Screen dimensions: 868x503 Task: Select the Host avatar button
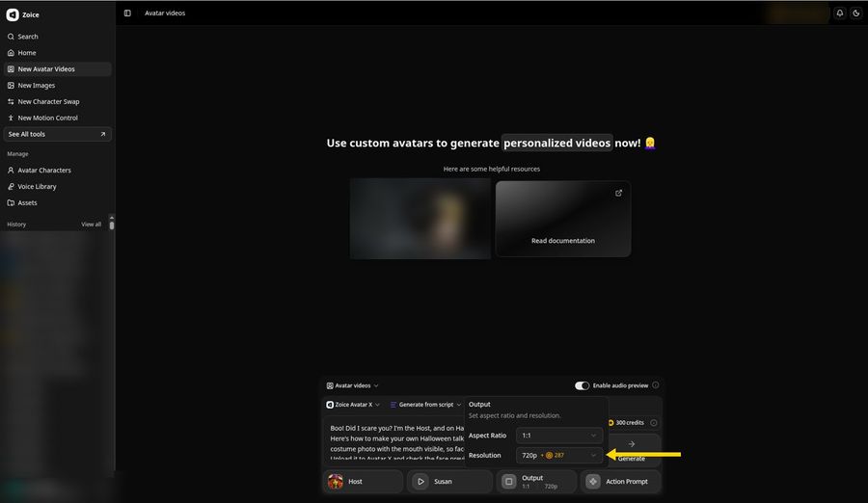(x=363, y=482)
